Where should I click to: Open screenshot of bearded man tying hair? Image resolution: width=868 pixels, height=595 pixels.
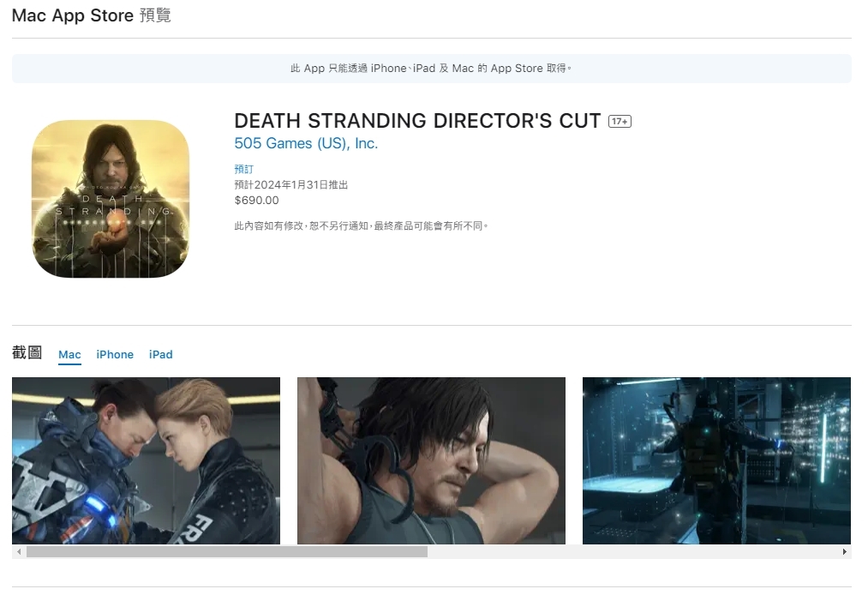tap(431, 460)
